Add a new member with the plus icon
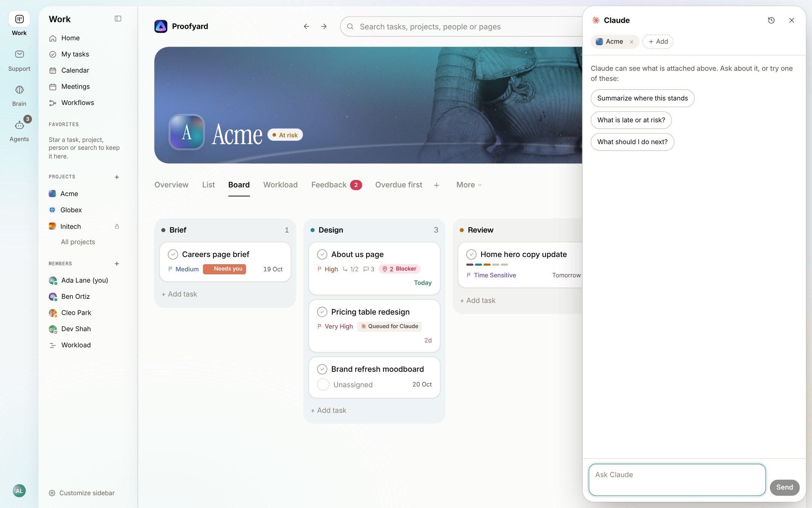Screen dimensions: 812x508 pyautogui.click(x=117, y=264)
